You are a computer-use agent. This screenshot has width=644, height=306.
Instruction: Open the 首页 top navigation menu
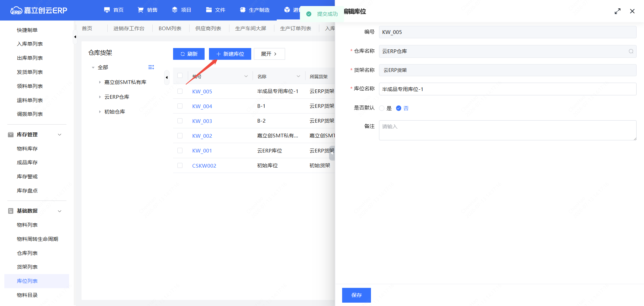114,10
